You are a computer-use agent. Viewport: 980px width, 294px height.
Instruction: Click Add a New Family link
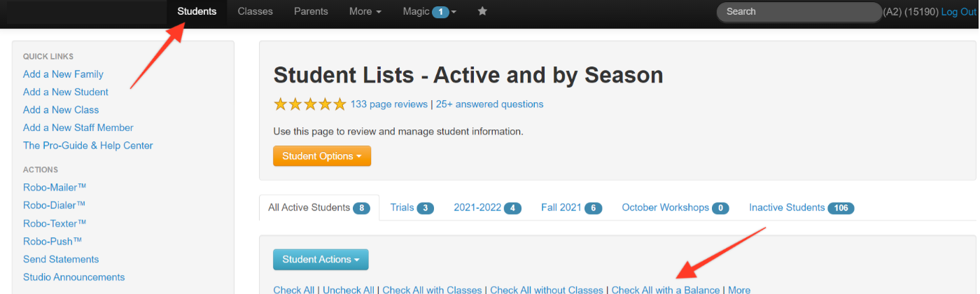[x=63, y=74]
